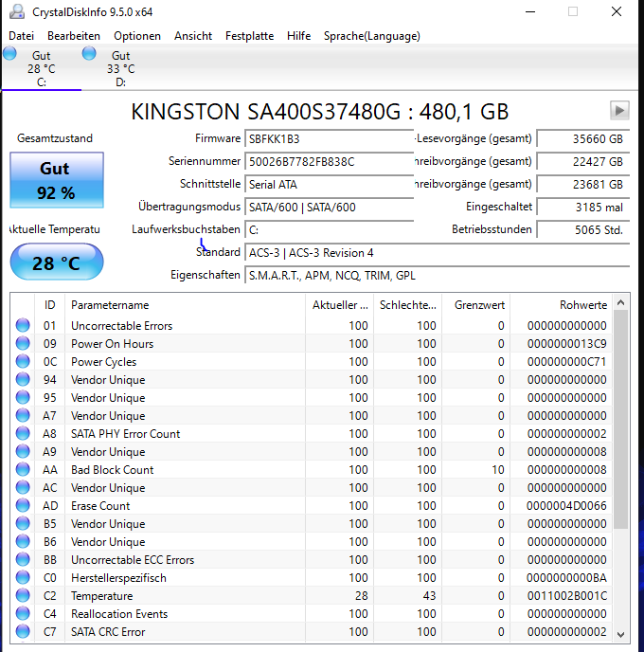Click the Grenzwert column header

click(x=476, y=305)
